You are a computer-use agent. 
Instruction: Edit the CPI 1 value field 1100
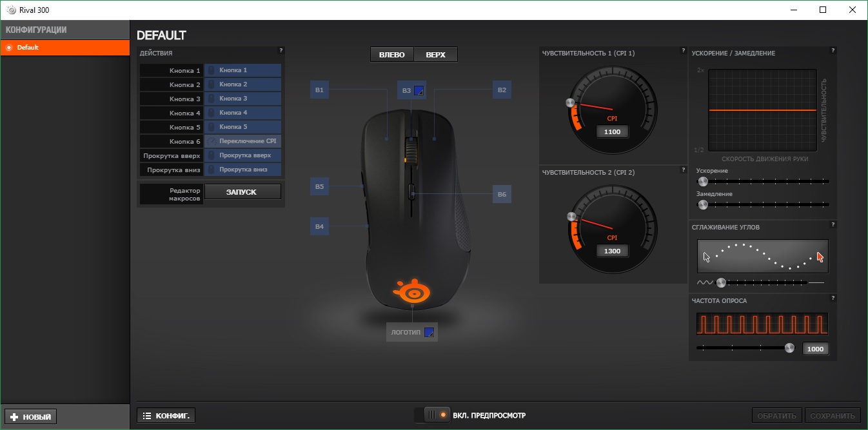(612, 132)
